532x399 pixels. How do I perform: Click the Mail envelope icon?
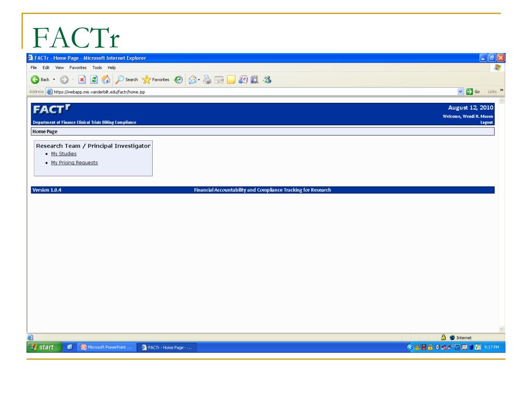pos(192,79)
